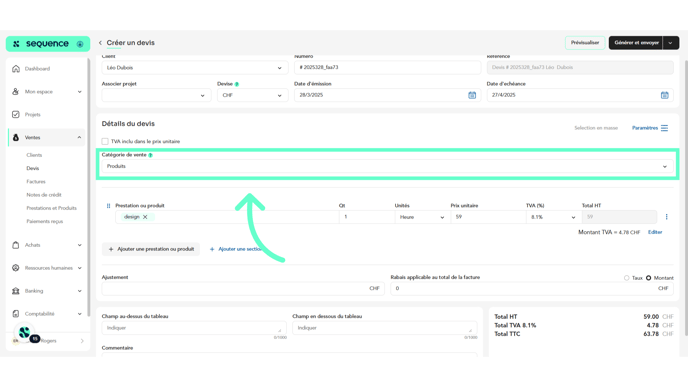Open Factures in the Ventes submenu
The width and height of the screenshot is (688, 387).
(x=36, y=182)
